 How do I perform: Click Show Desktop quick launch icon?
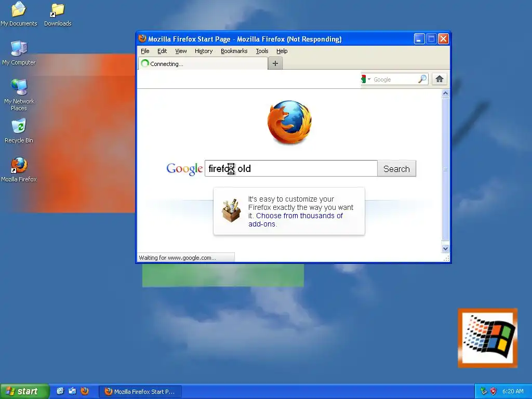[72, 391]
